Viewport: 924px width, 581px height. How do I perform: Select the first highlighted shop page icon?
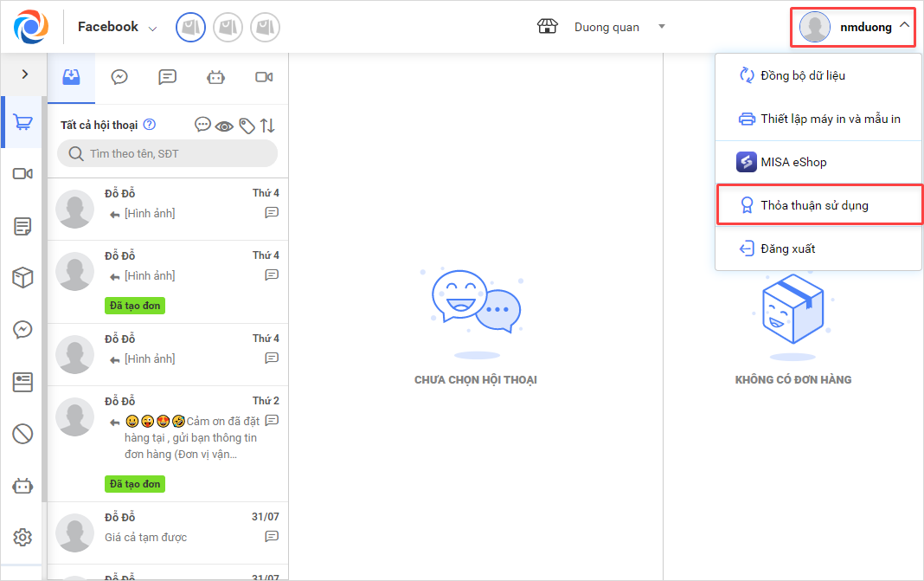tap(190, 27)
